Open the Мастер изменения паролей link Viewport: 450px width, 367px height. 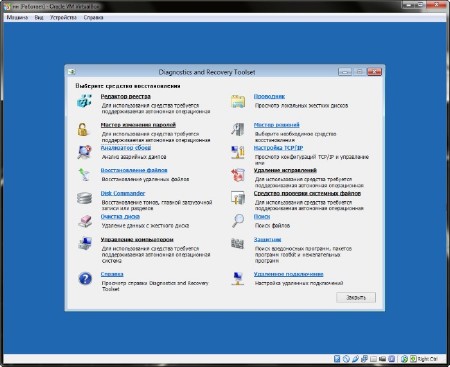(138, 125)
